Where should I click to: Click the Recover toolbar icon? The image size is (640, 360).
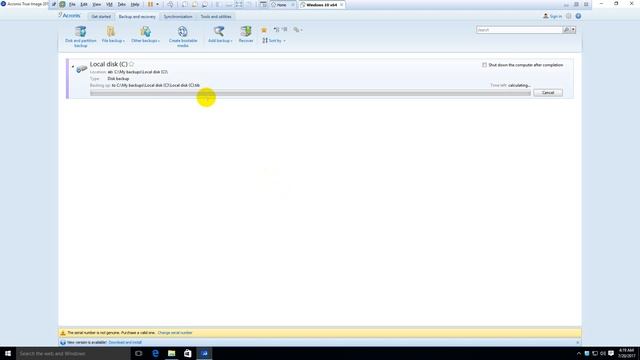[x=246, y=31]
